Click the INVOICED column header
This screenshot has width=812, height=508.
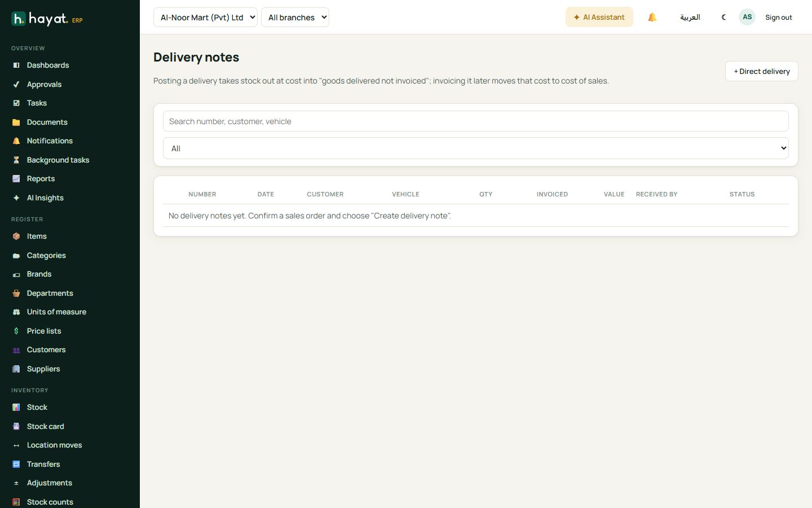pyautogui.click(x=552, y=194)
